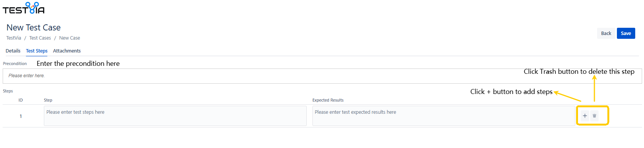Switch to the Details tab
Screen dimensions: 644x148
pos(13,51)
